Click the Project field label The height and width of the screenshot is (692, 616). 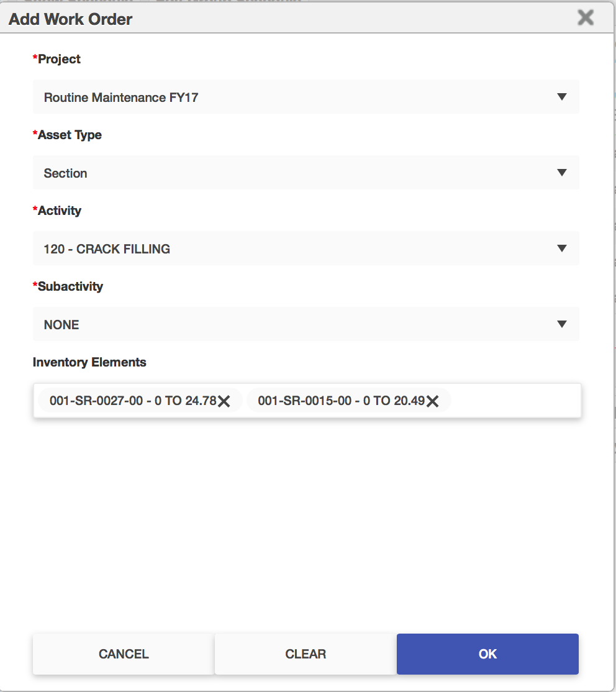[59, 59]
